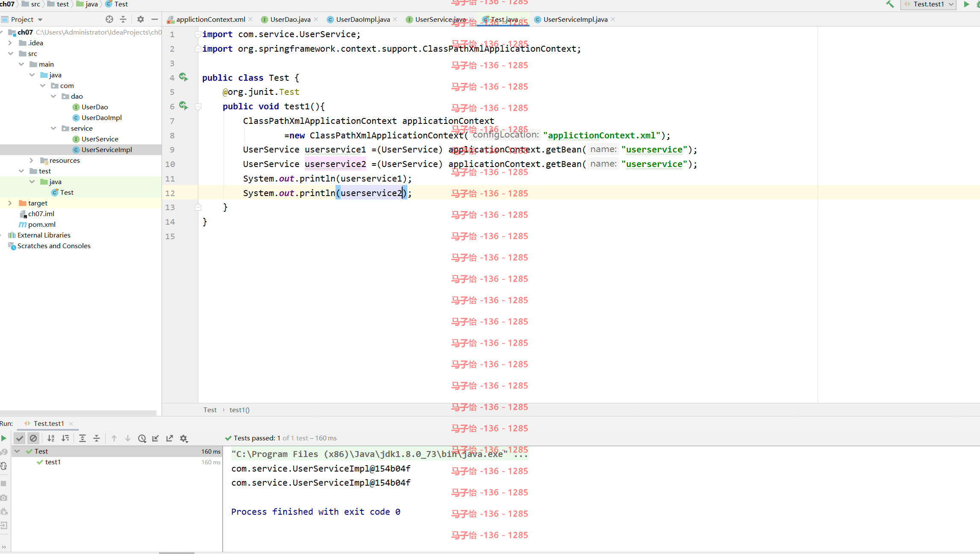Rerun tests with green play in Run panel

click(4, 438)
